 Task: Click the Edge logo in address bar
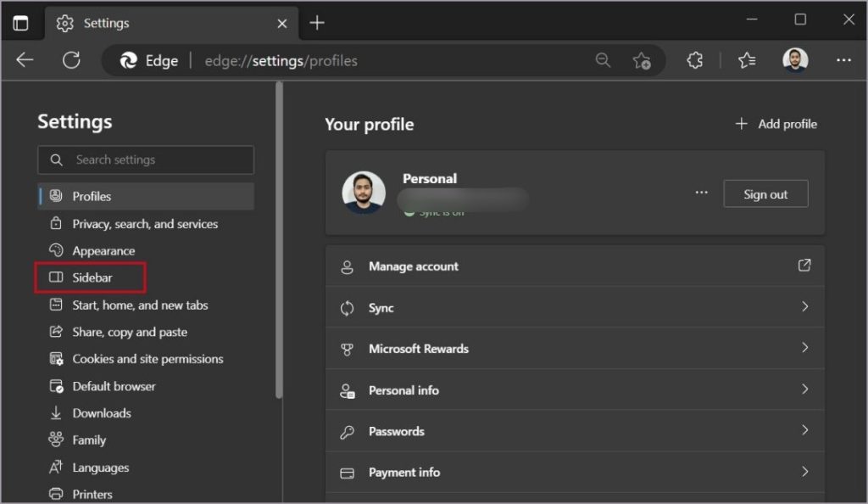click(x=129, y=60)
